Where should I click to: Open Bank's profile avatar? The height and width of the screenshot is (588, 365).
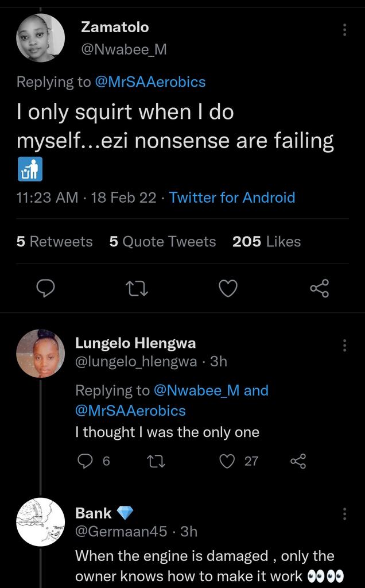tap(40, 521)
